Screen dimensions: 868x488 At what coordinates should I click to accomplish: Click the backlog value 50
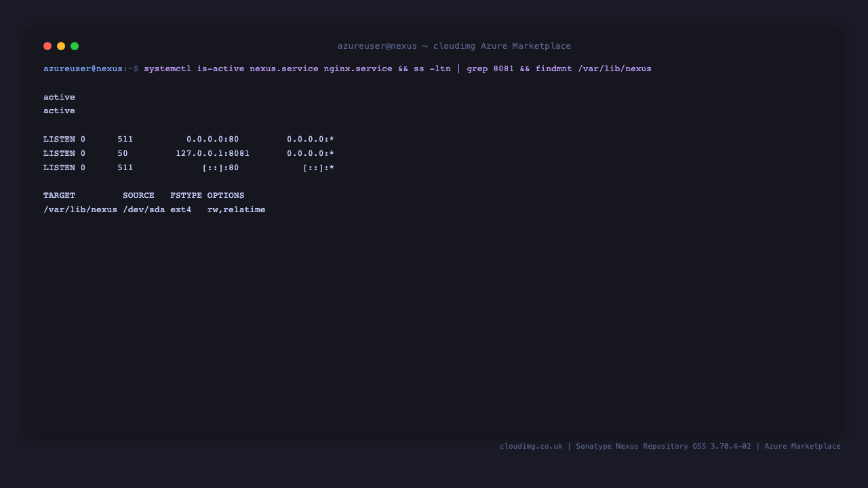click(123, 153)
